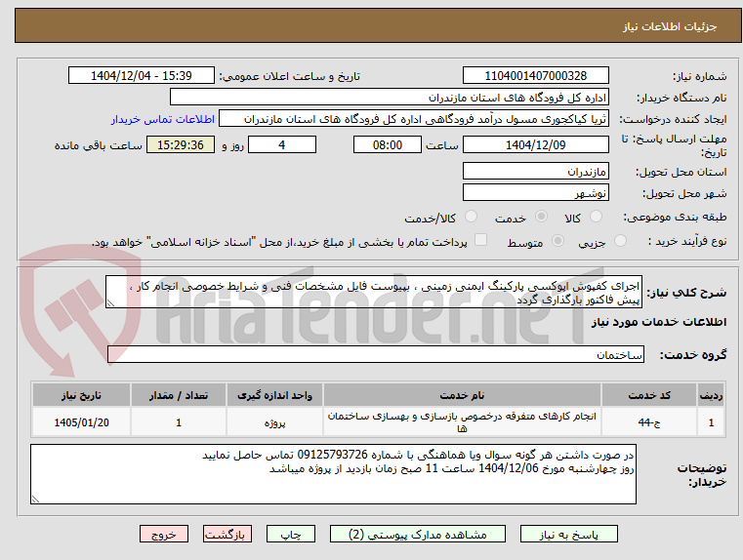Click the unit cell 'پروژه'

tap(274, 422)
